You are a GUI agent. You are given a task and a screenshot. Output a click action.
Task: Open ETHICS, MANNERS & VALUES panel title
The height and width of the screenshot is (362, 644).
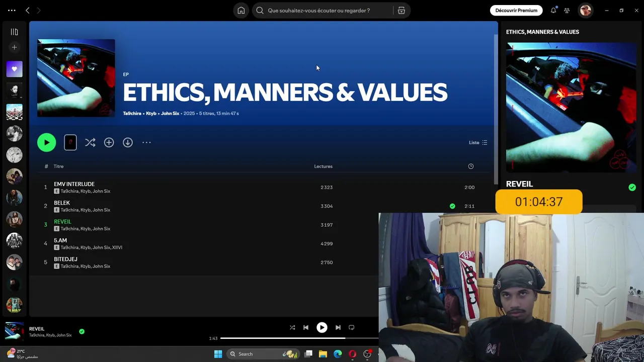coord(542,32)
